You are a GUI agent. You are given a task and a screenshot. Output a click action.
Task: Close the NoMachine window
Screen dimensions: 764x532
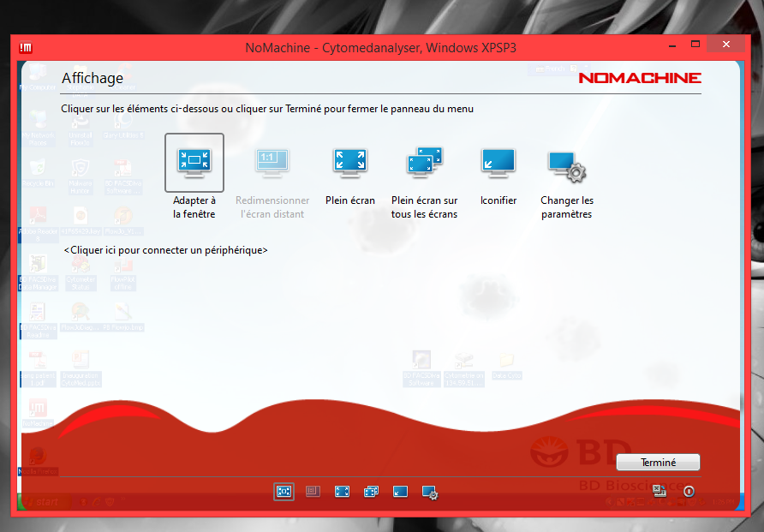[x=726, y=45]
